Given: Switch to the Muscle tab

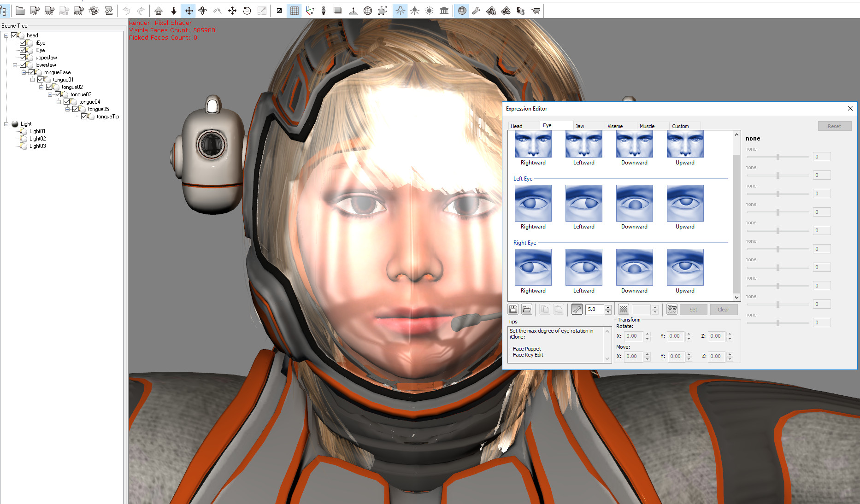Looking at the screenshot, I should (x=653, y=126).
